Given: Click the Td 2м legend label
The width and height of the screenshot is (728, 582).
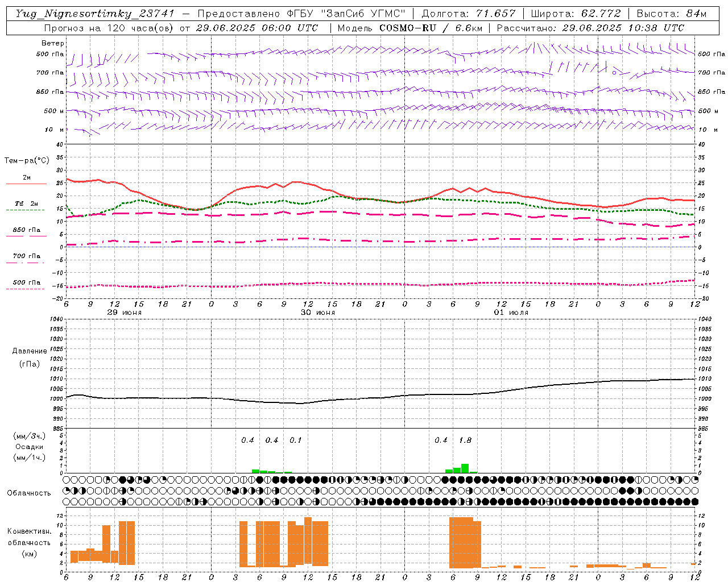Looking at the screenshot, I should click(26, 203).
